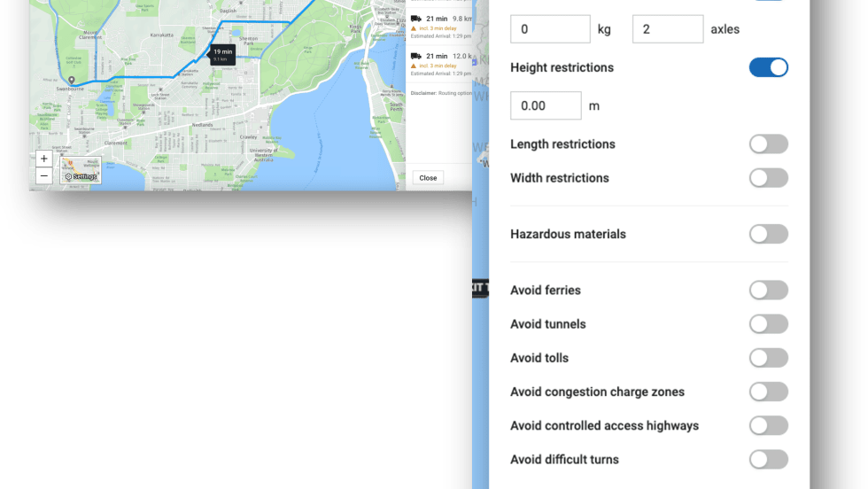Viewport: 868px width, 489px height.
Task: Click the 19 min route label on map
Action: tap(221, 54)
